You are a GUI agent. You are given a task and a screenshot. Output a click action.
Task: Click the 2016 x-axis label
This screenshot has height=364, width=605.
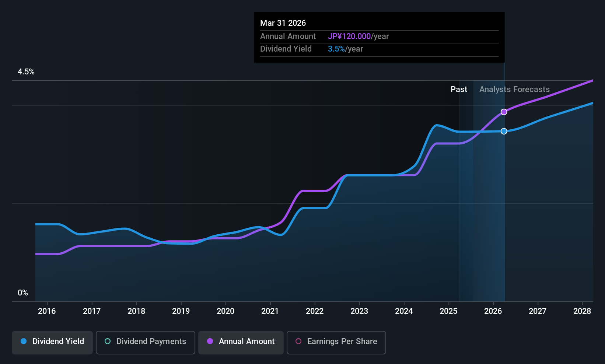point(47,311)
